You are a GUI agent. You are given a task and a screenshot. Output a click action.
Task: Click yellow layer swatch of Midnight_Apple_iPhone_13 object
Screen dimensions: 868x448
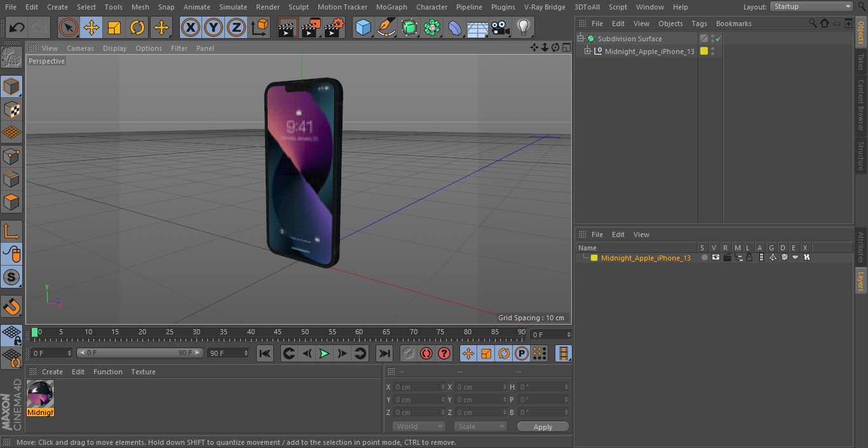[704, 51]
